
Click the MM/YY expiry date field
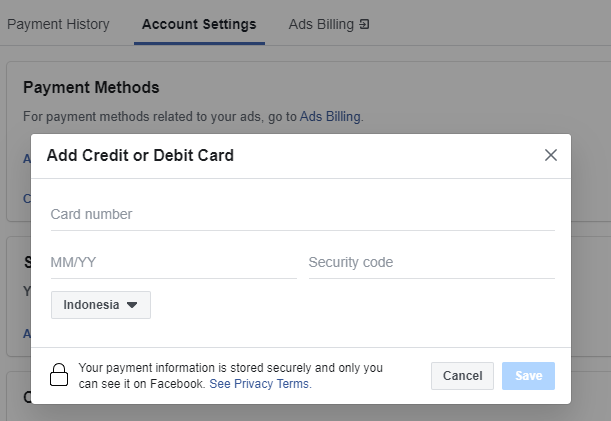[174, 262]
